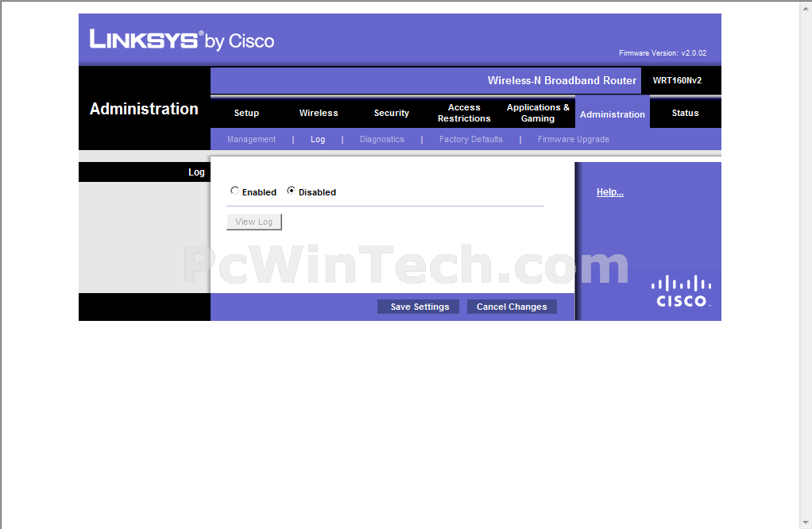Go to the Factory Defaults sub-tab
The image size is (812, 529).
coord(470,139)
